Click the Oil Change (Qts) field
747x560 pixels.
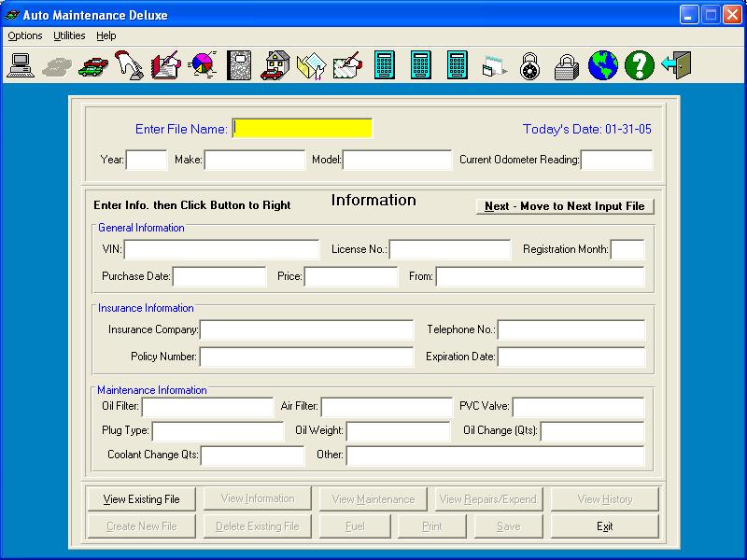(593, 431)
